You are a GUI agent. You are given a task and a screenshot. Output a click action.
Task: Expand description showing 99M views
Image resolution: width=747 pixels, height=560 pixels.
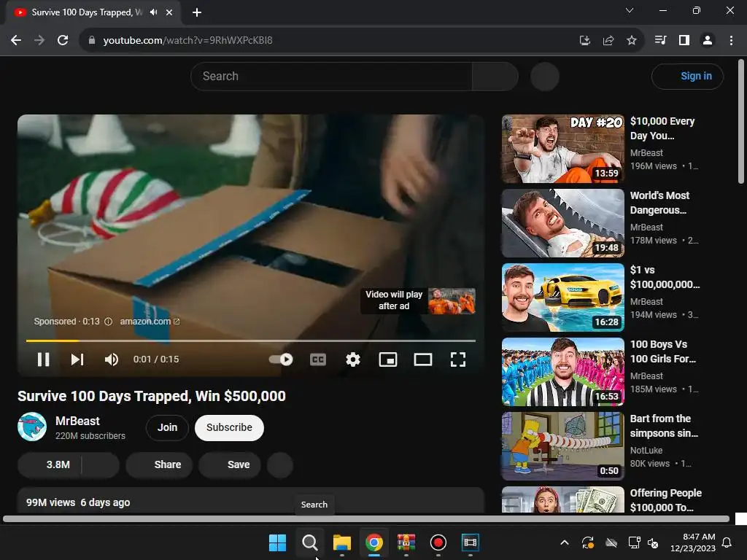[251, 500]
